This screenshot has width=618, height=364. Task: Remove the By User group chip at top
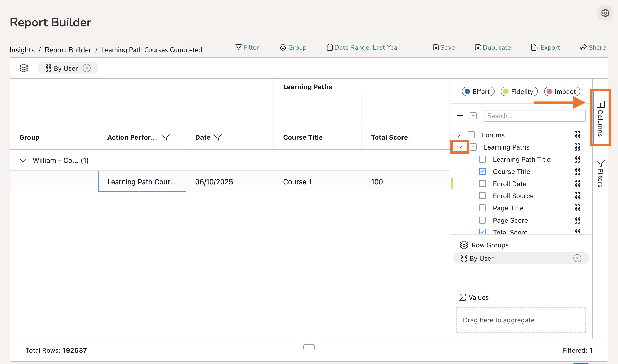pos(87,68)
